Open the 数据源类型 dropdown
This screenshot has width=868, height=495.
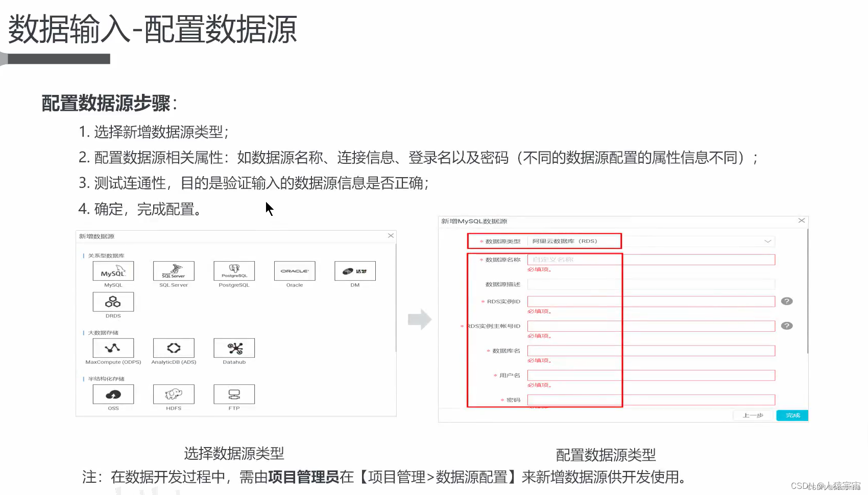click(651, 241)
